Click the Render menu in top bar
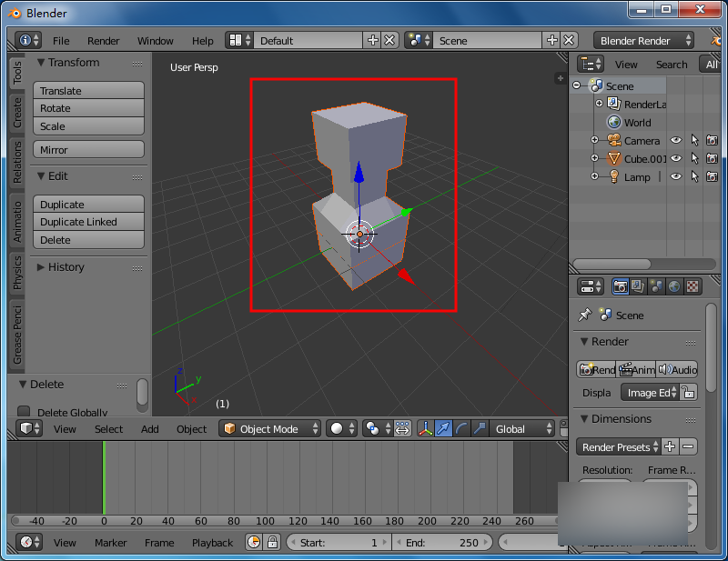The image size is (728, 561). 103,41
